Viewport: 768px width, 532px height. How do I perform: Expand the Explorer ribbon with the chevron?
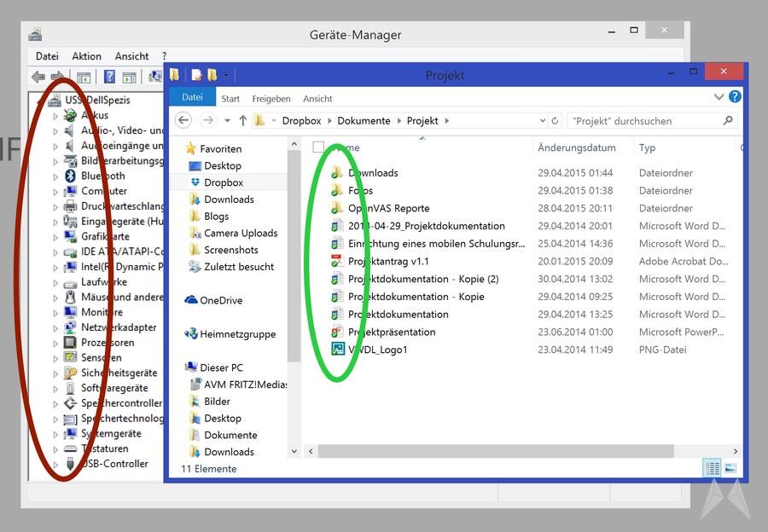point(719,97)
